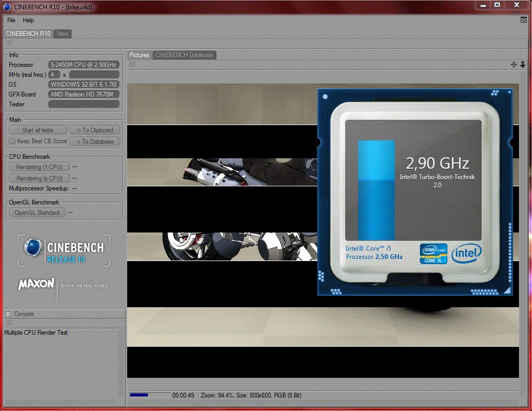Image resolution: width=532 pixels, height=411 pixels.
Task: Click the CPU count field showing 4
Action: coord(54,75)
